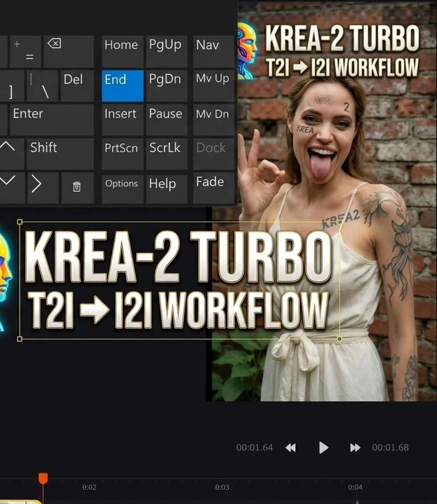Screen dimensions: 437x504
Task: Click the calculator-like key icon beside right arrow
Action: click(77, 188)
